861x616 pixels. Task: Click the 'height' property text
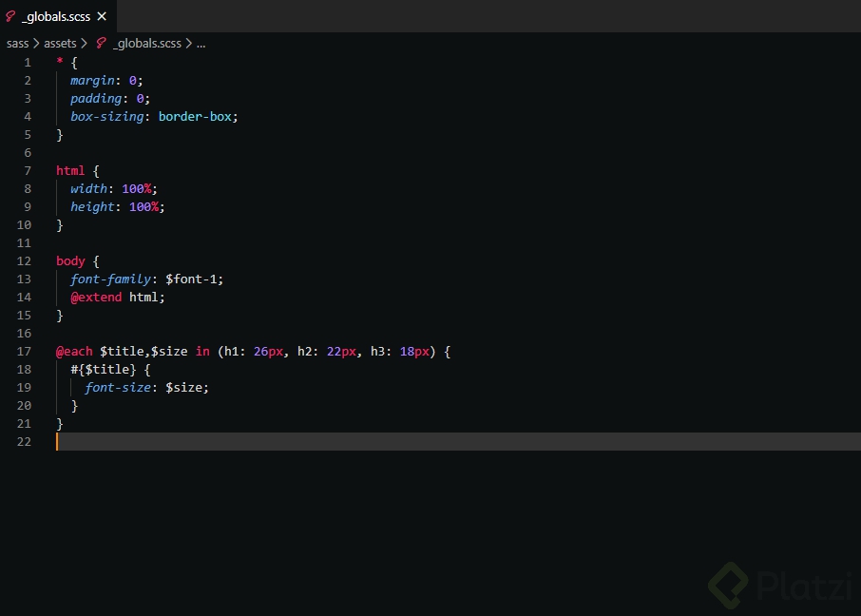pos(92,207)
